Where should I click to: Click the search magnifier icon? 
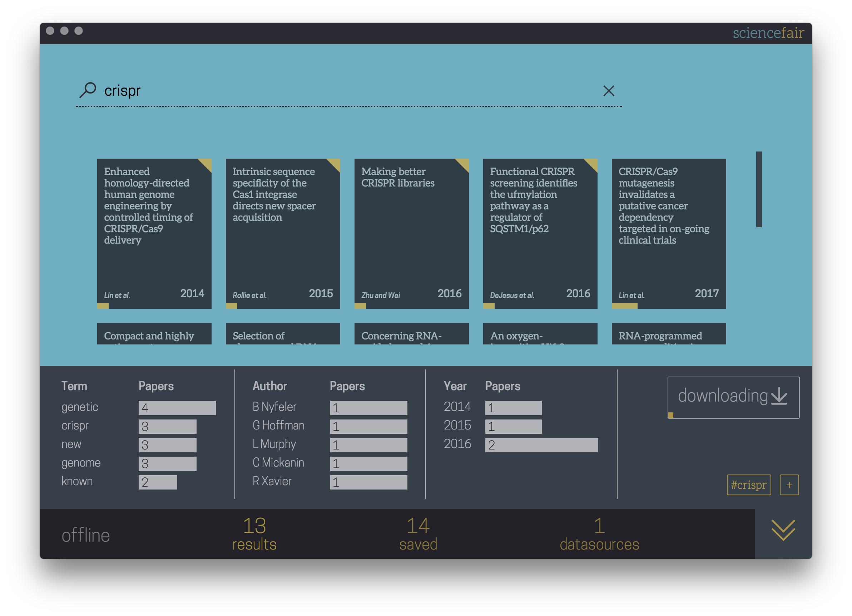pos(88,90)
